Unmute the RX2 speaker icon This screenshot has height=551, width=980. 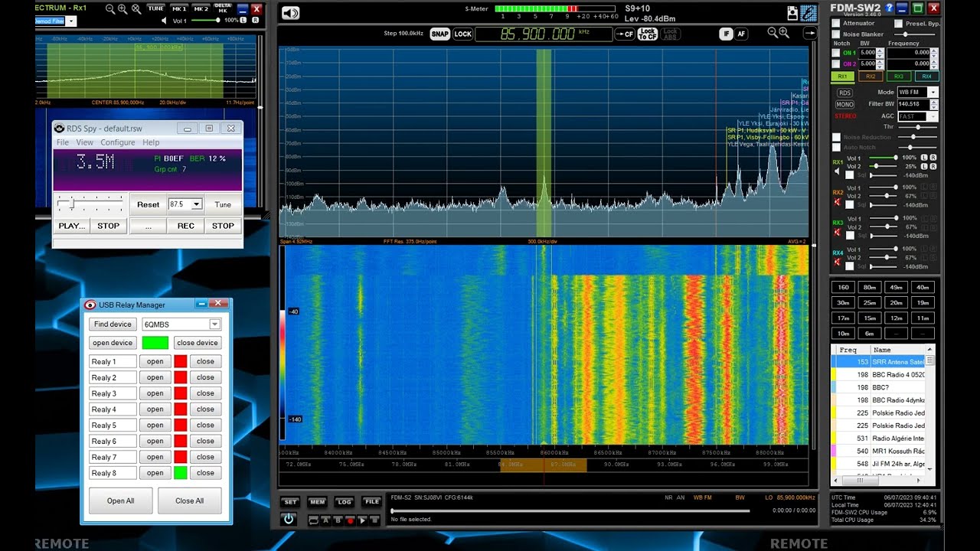[838, 202]
